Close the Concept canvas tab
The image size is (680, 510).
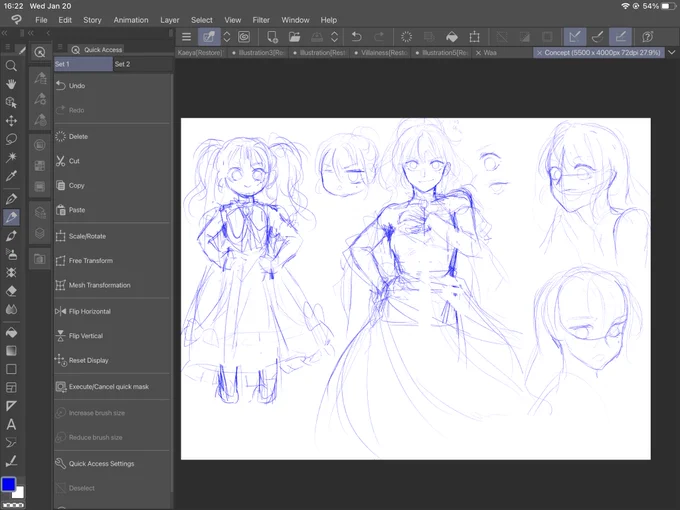pyautogui.click(x=539, y=52)
